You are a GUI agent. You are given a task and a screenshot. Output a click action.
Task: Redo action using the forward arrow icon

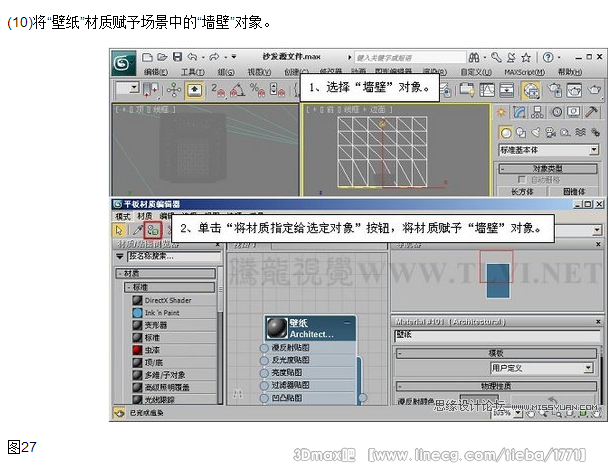[x=214, y=57]
